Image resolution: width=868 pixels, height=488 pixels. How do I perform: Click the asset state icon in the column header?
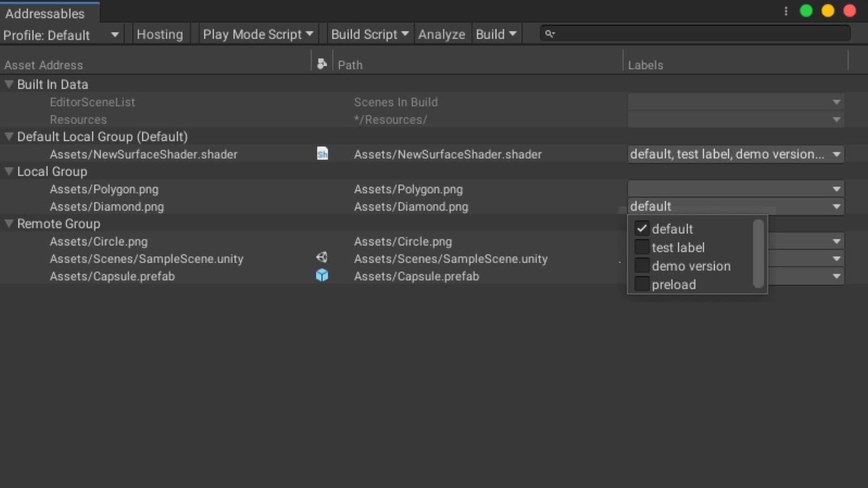click(322, 64)
